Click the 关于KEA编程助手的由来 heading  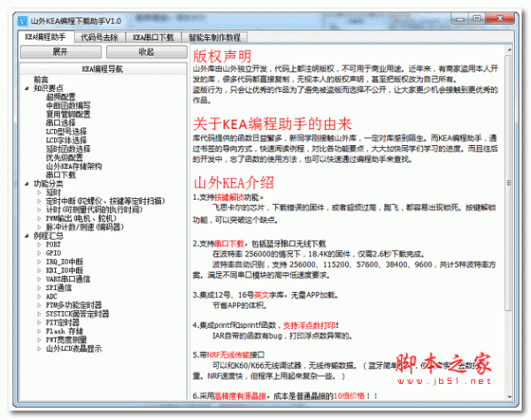(x=273, y=124)
